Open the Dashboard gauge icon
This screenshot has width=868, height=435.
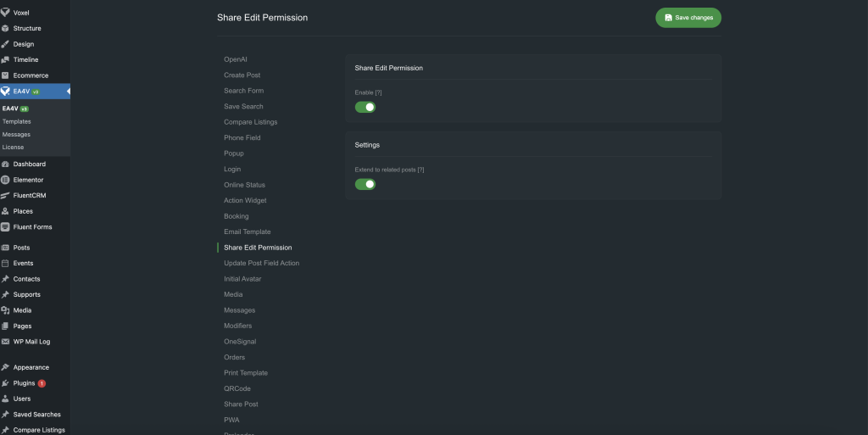(x=6, y=165)
